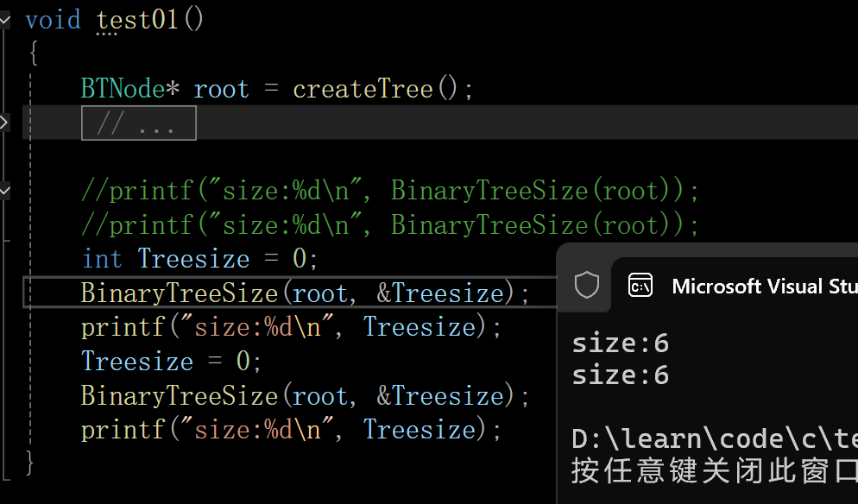Click the shield icon on the console title bar

coord(585,285)
